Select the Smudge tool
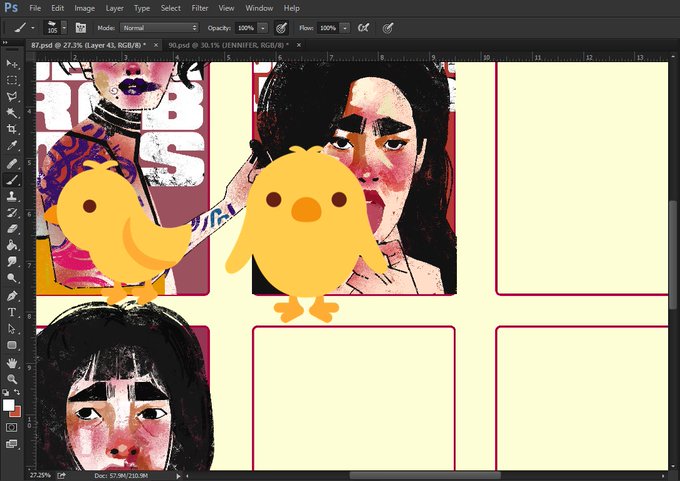680x481 pixels. pos(12,262)
